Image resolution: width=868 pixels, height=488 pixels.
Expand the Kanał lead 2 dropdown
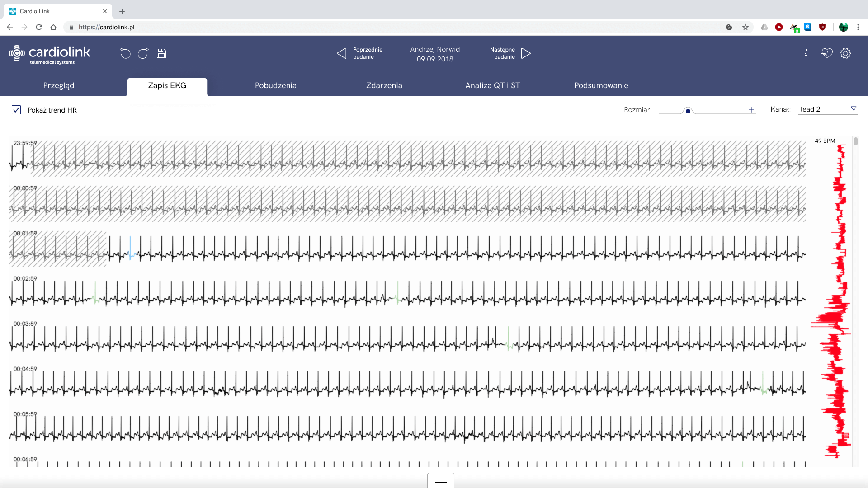854,109
